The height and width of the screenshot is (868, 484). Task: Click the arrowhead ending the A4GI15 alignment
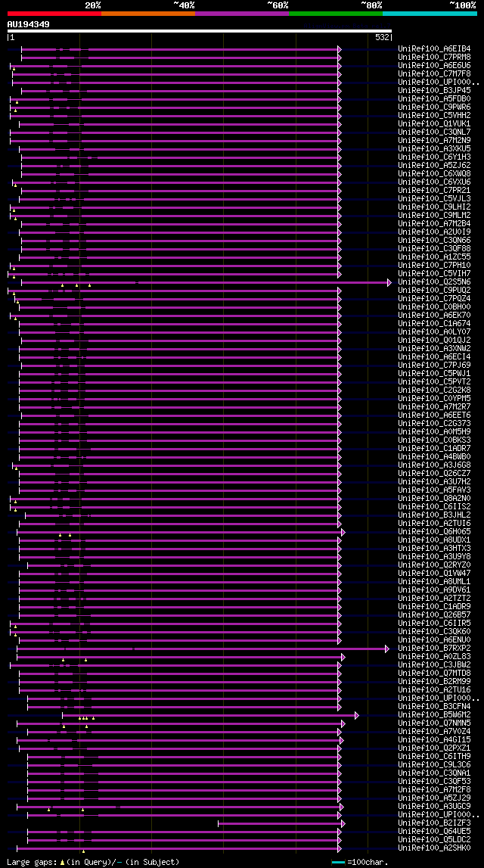(342, 740)
